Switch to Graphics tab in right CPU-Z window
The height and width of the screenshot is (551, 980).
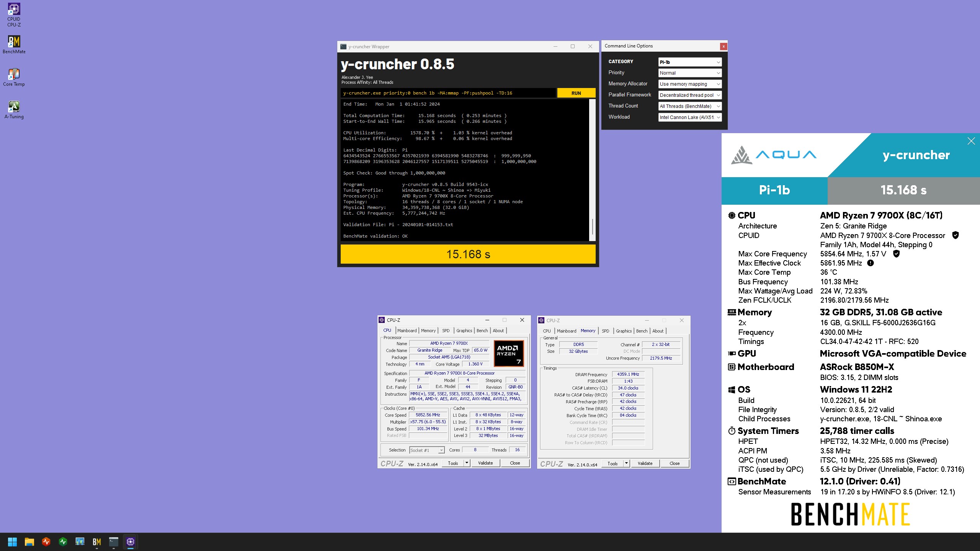coord(624,331)
